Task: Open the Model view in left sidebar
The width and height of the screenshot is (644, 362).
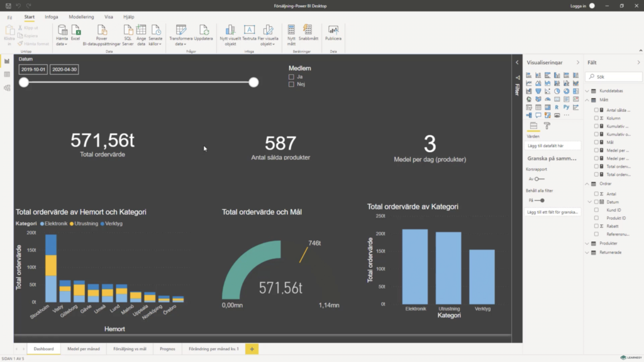Action: (x=7, y=88)
